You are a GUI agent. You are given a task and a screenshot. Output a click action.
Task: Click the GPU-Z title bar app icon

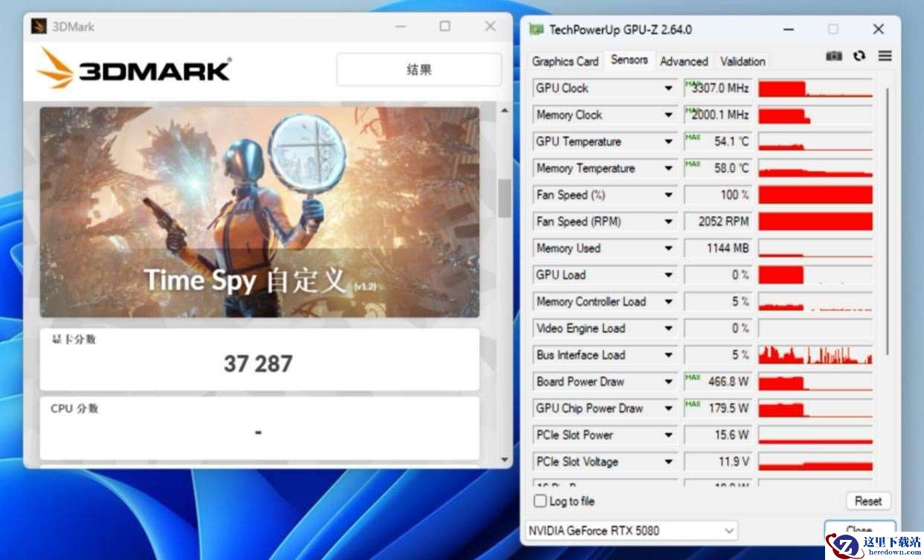[536, 29]
